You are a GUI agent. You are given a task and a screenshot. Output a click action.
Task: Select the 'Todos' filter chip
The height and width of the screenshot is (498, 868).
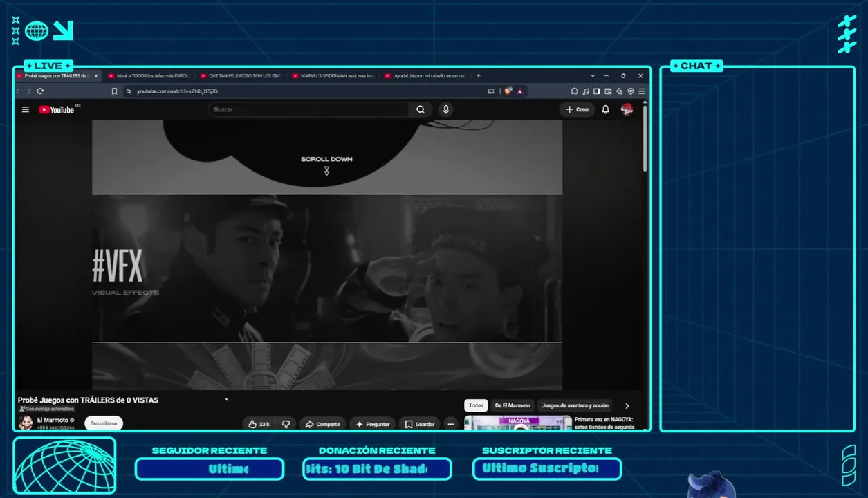[x=476, y=406]
